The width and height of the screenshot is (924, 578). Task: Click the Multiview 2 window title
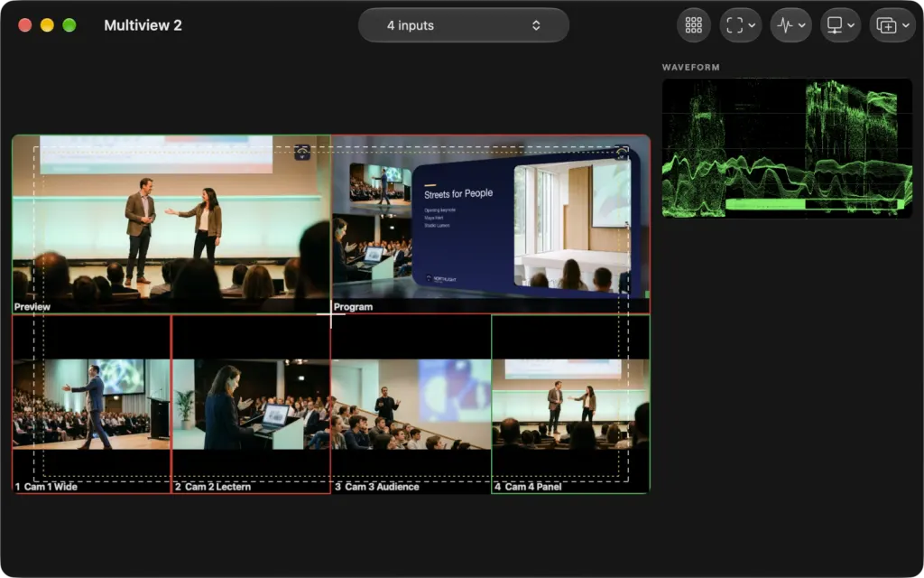(143, 25)
